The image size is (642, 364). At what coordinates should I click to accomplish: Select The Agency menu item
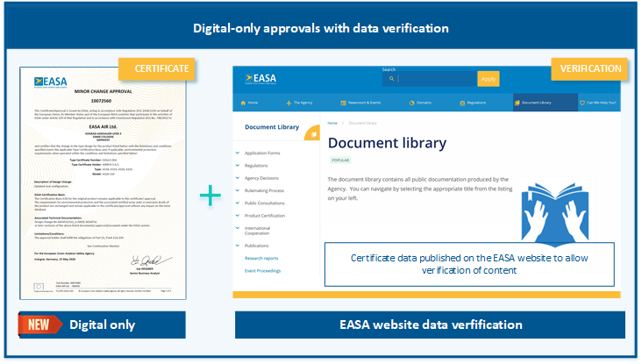305,103
